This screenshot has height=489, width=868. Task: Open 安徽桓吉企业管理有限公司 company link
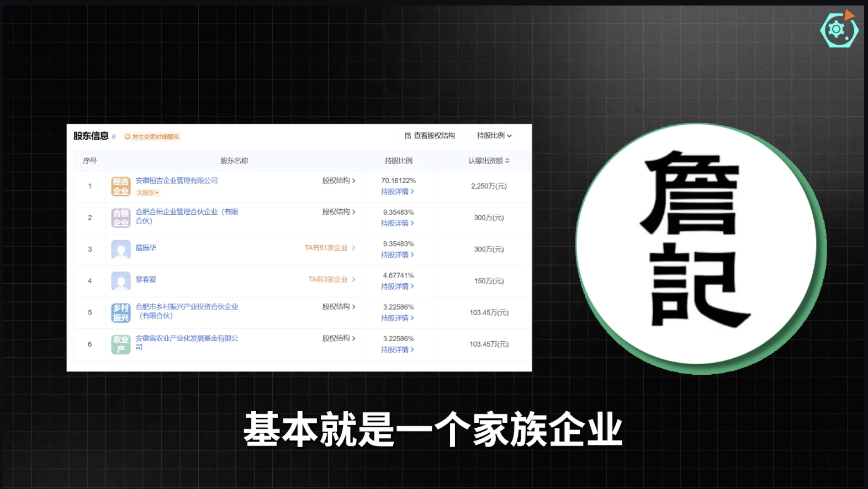(x=177, y=180)
